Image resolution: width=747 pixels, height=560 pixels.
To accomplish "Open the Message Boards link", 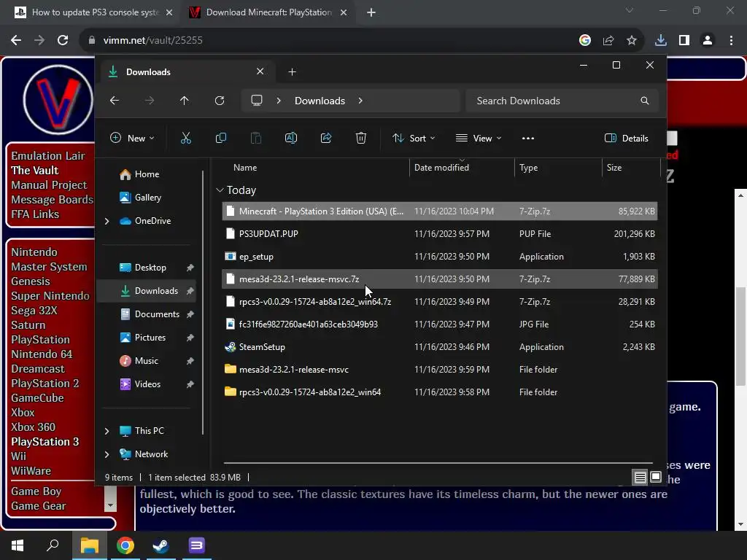I will coord(52,200).
